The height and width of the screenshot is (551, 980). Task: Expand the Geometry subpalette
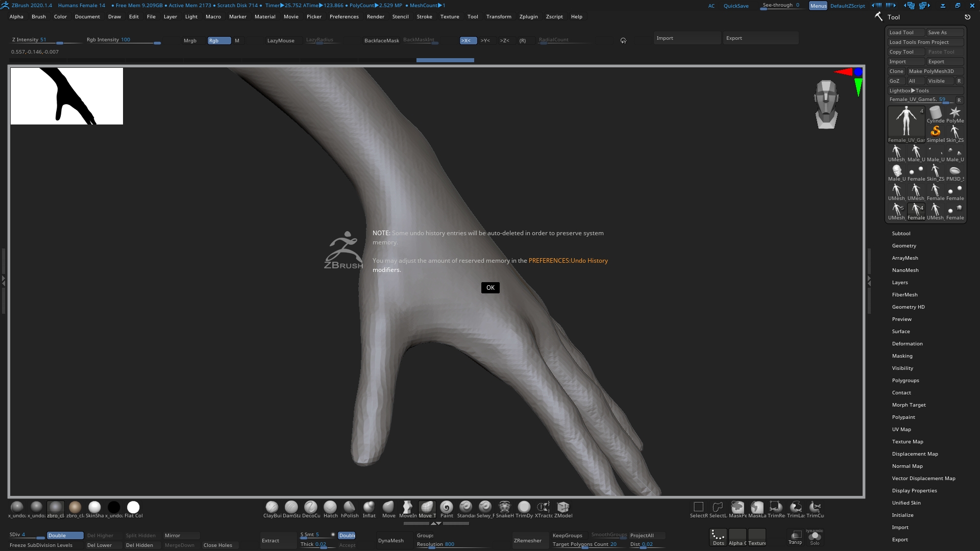click(904, 246)
